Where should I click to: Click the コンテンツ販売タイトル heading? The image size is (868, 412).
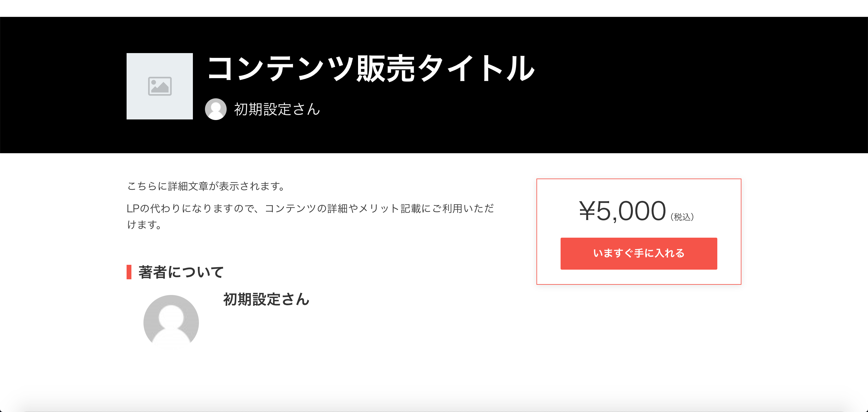pos(371,69)
